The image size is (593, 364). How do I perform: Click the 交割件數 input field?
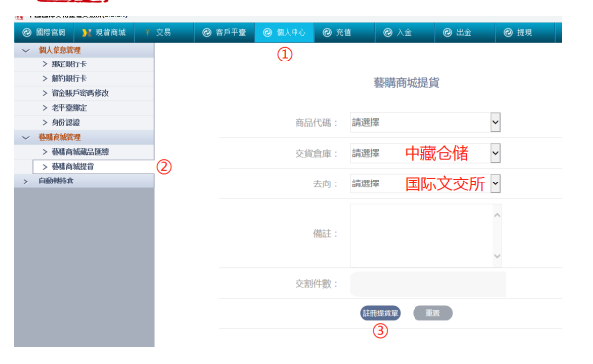pos(427,284)
